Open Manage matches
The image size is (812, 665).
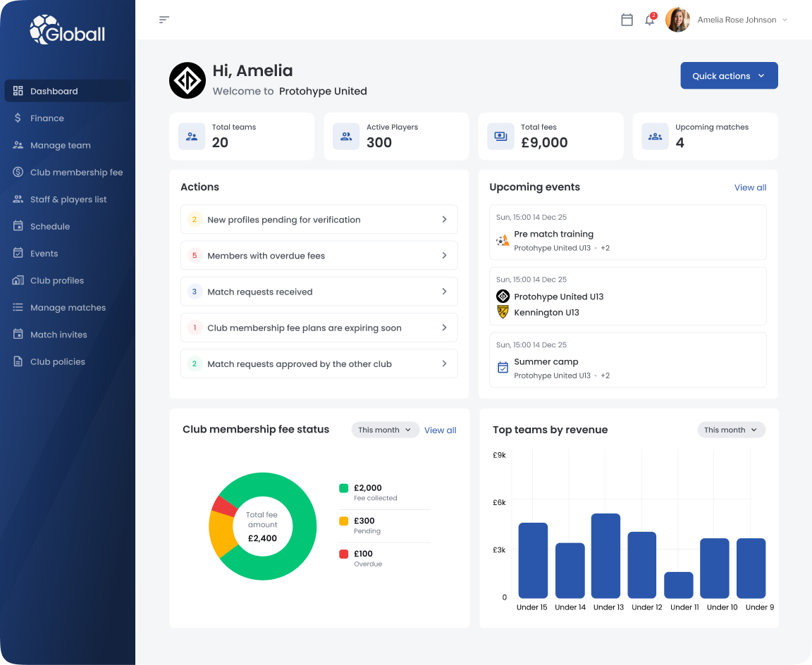pos(68,307)
